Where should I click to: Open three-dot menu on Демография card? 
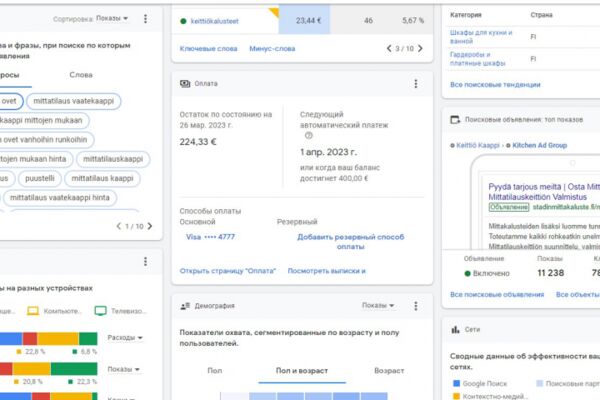pos(416,306)
